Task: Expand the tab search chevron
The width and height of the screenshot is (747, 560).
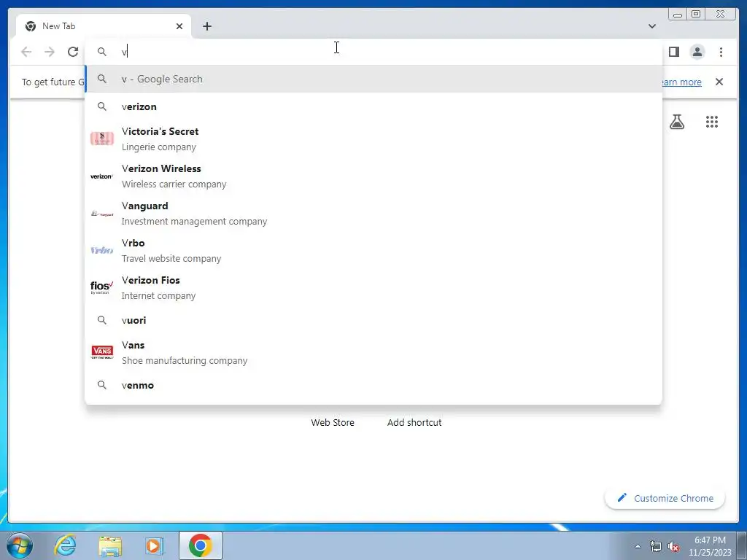Action: pyautogui.click(x=651, y=26)
